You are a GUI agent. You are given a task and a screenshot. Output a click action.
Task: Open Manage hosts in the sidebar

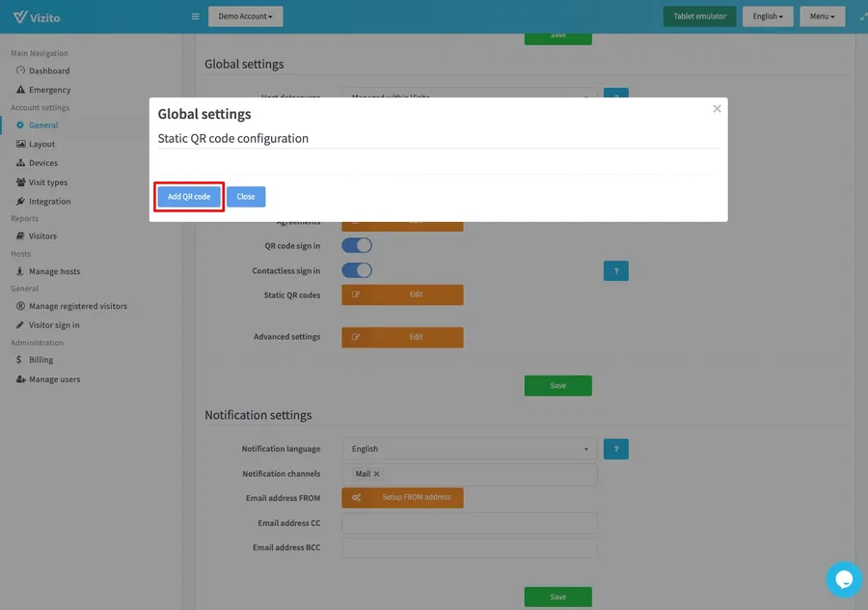coord(54,271)
